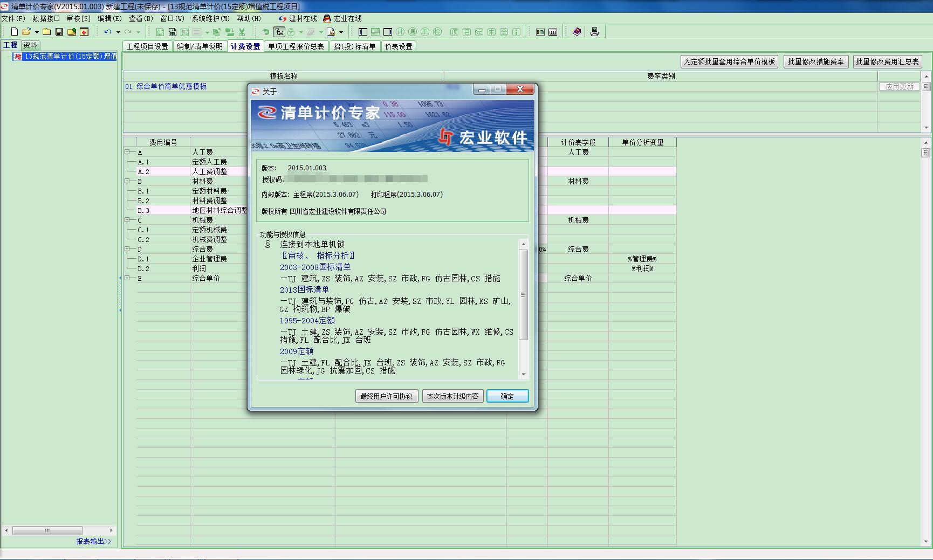Click the open file folder icon

(x=26, y=32)
